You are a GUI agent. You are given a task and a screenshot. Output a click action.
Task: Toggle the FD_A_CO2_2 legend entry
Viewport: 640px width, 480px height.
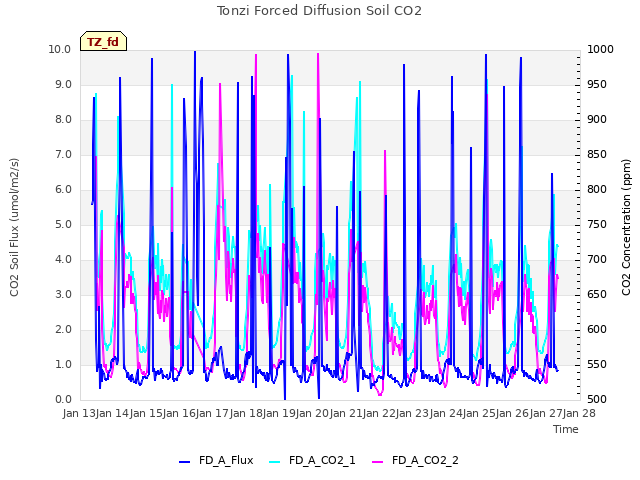[416, 460]
